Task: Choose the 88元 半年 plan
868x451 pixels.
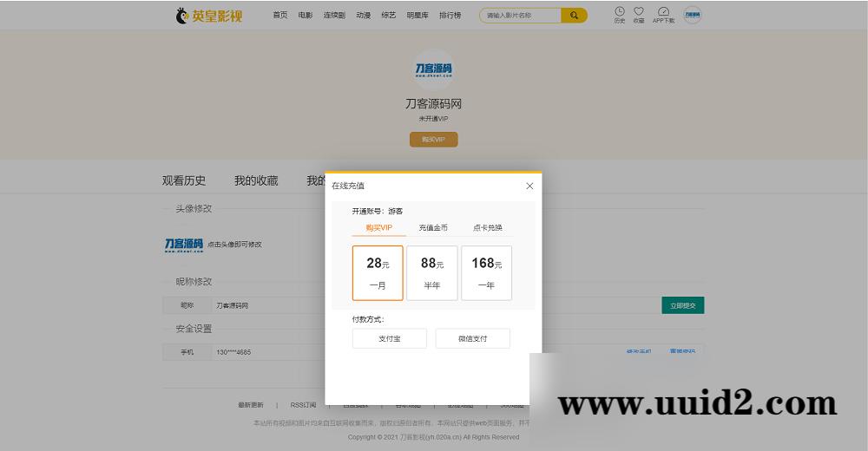Action: 431,273
